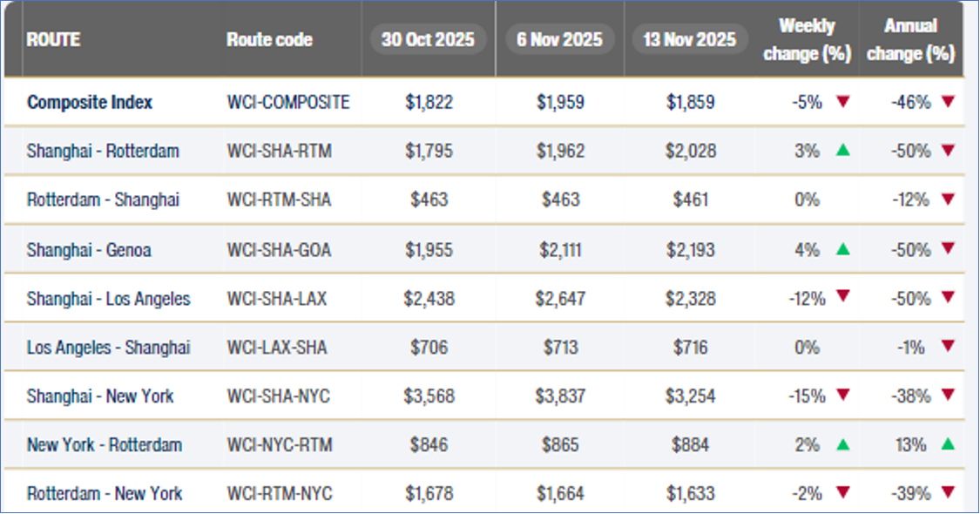Click the red down arrow for Shanghai - New York weekly change
Image resolution: width=980 pixels, height=514 pixels.
[x=842, y=396]
